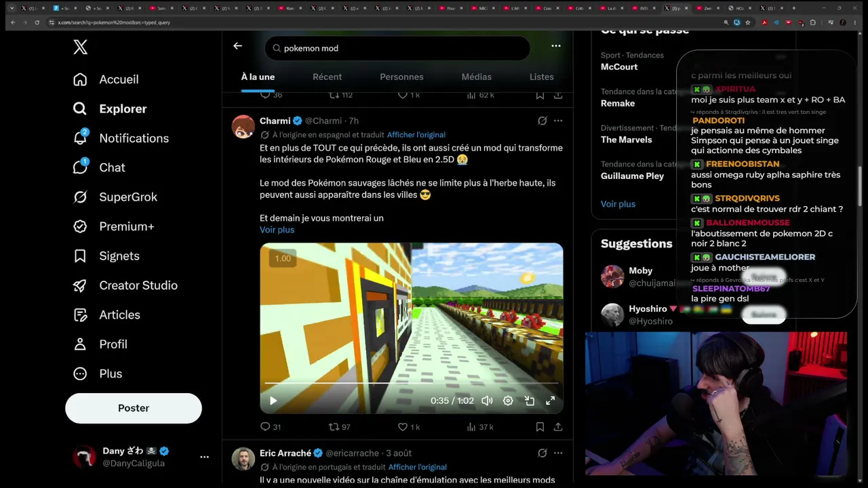
Task: Click the Grok icon on Eric Arraché's post
Action: click(542, 453)
